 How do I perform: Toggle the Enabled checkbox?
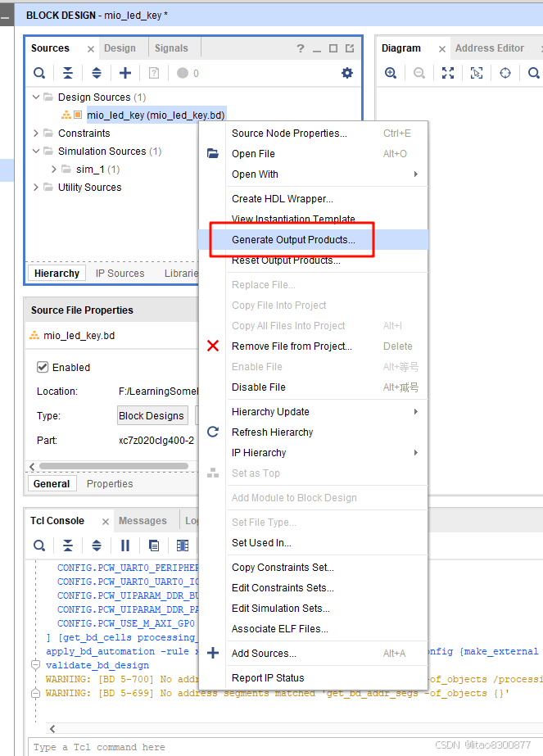[x=43, y=367]
